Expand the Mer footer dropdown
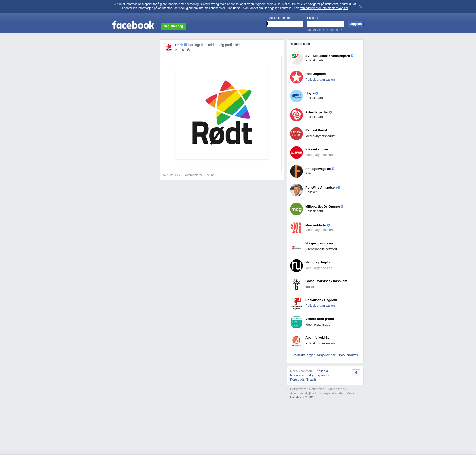The image size is (476, 455). coord(350,393)
